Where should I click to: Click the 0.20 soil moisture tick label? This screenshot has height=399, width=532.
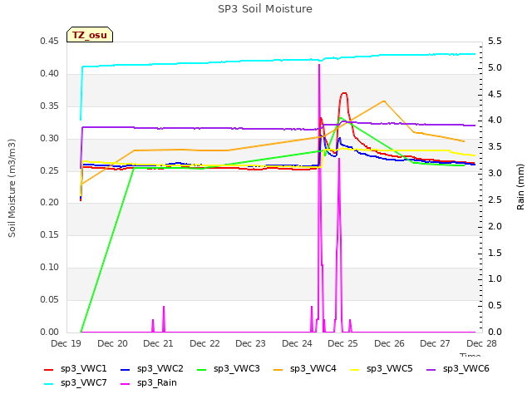(49, 203)
